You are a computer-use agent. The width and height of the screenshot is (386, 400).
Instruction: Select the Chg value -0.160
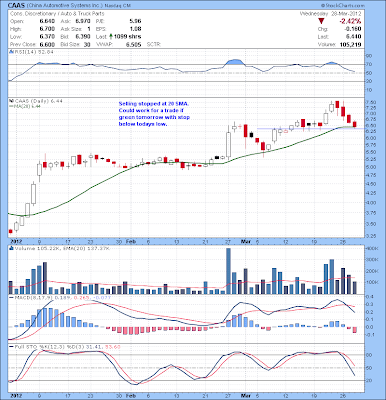[353, 29]
